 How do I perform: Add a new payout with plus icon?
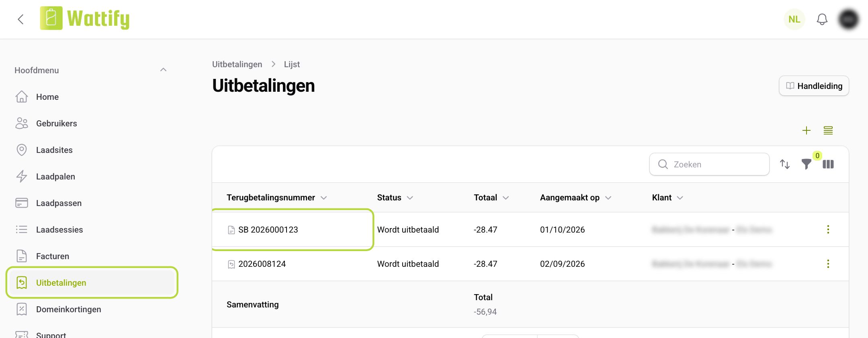pos(806,130)
